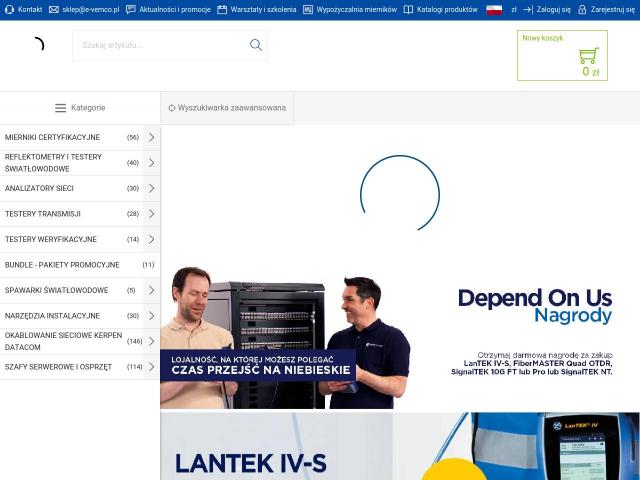
Task: Expand Narzędzia instalacyjne chevron
Action: (x=151, y=316)
